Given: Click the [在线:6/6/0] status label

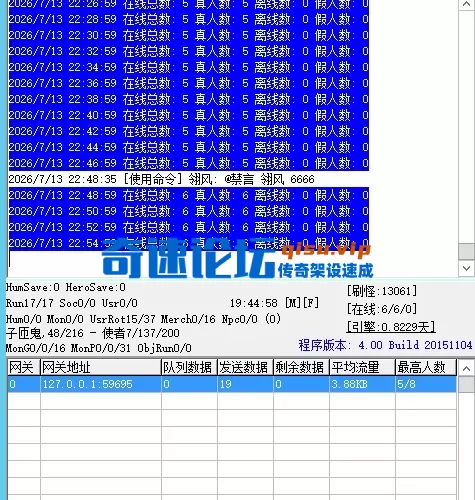Looking at the screenshot, I should pos(382,309).
